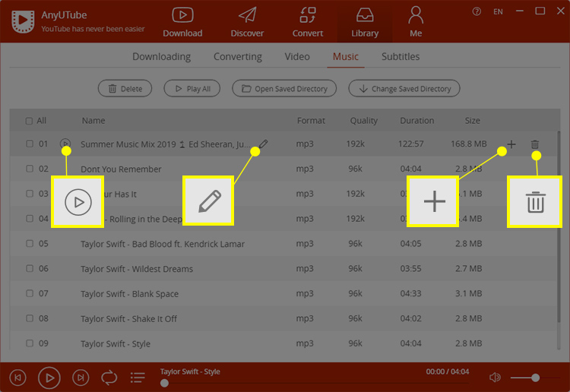Click the volume slider handle
The width and height of the screenshot is (570, 392).
coord(535,378)
